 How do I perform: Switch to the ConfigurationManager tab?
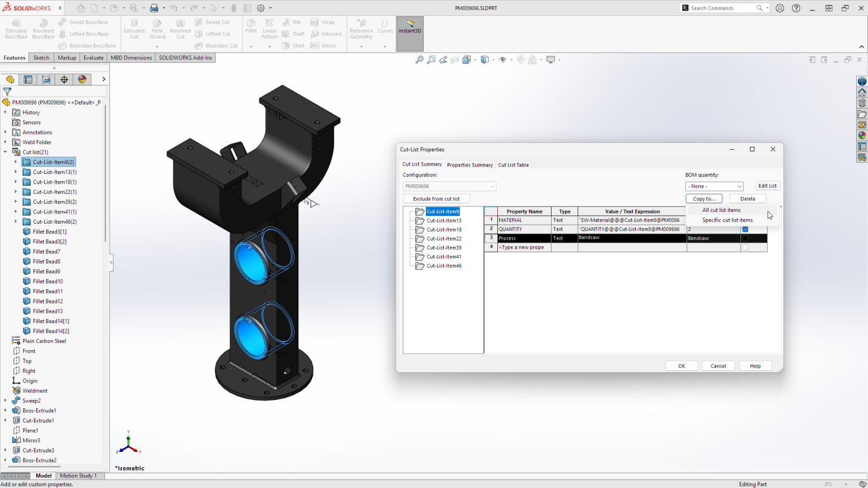[28, 79]
